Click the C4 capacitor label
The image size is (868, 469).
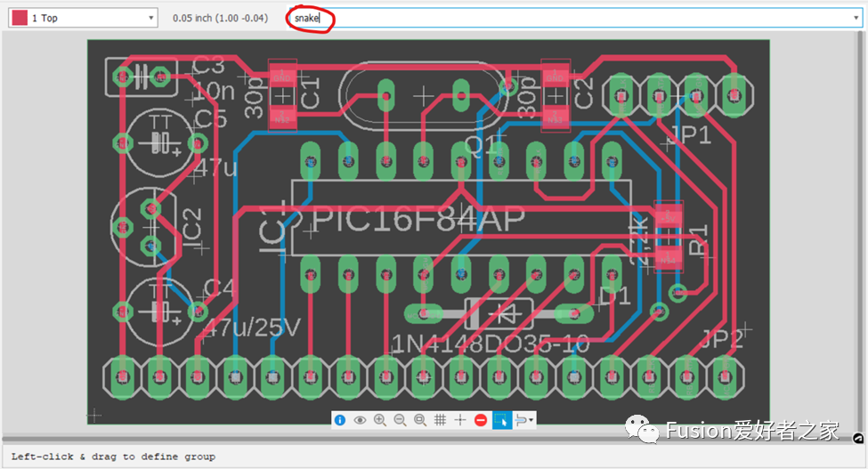[219, 288]
